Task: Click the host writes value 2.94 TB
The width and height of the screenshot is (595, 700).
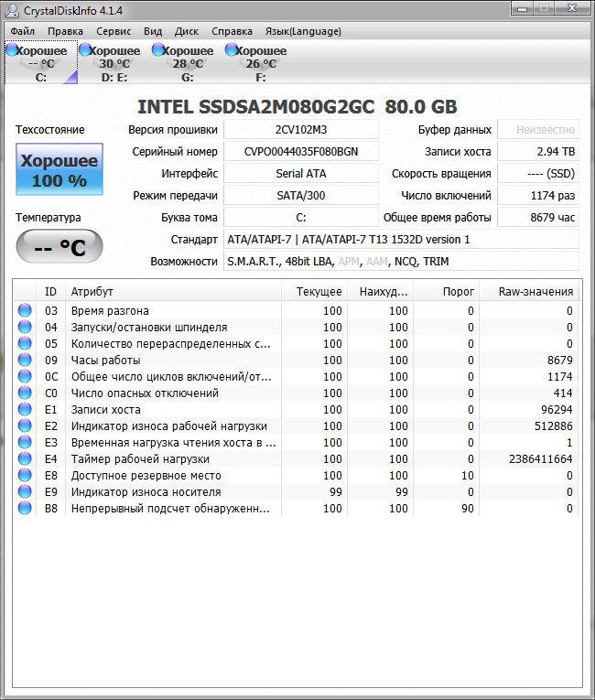Action: point(538,151)
